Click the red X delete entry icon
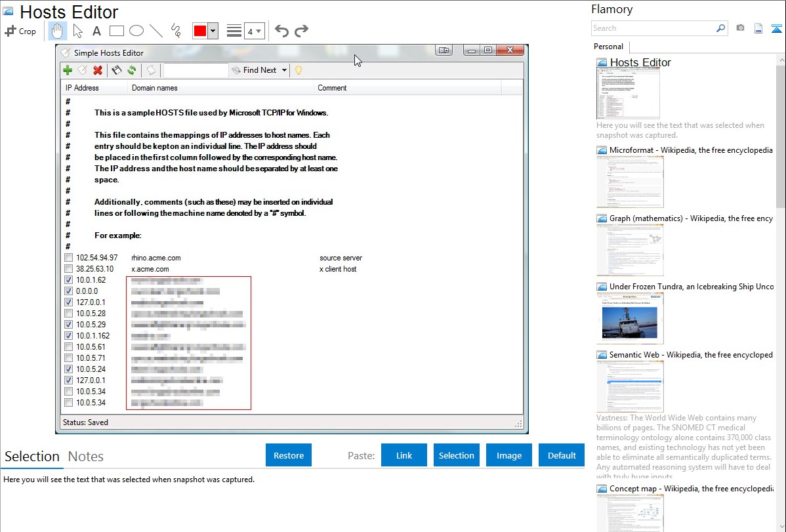Viewport: 786px width, 532px height. 98,70
